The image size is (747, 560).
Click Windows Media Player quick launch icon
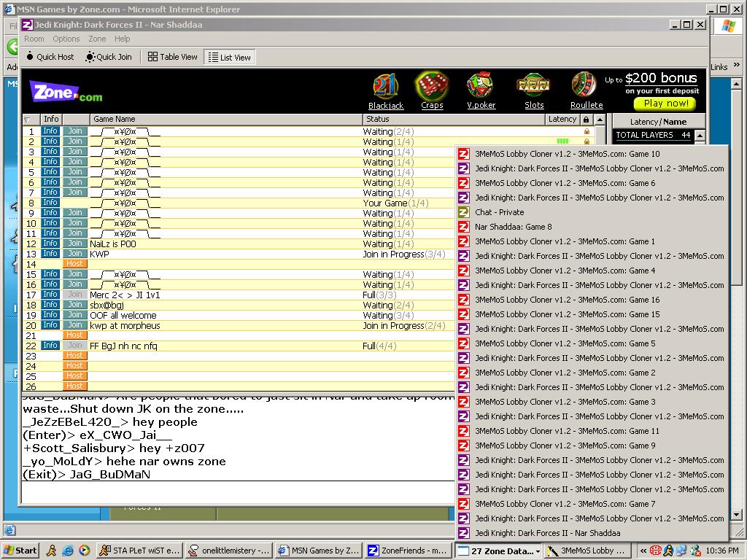tap(84, 551)
